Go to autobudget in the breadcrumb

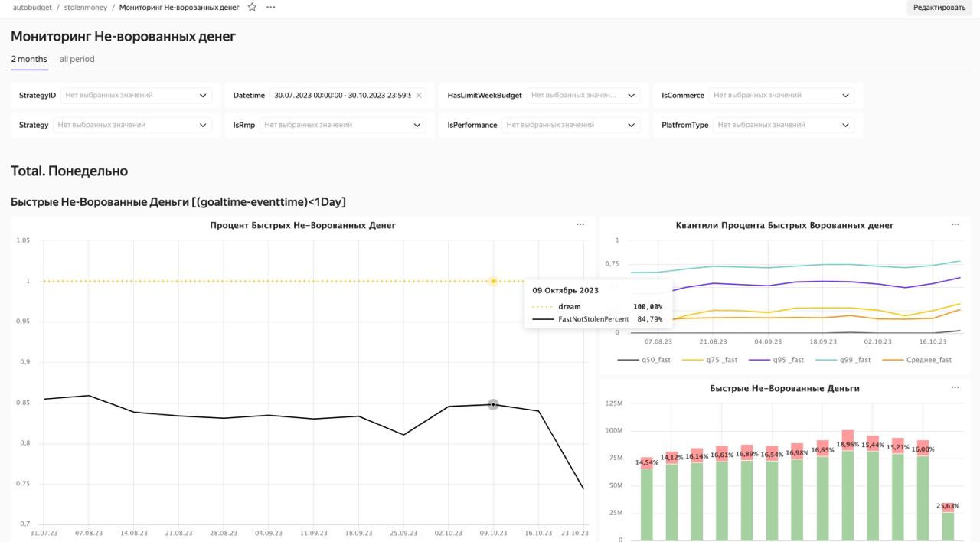[31, 7]
